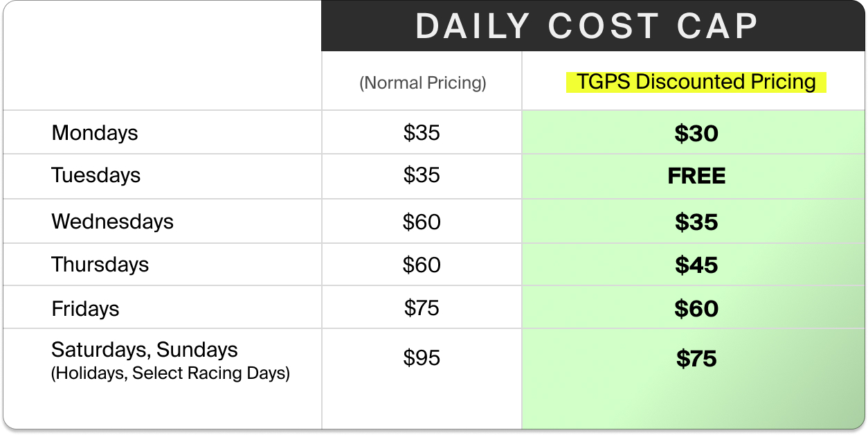Screen dimensions: 868x435
Task: Click the Wednesdays normal price $60
Action: (422, 222)
